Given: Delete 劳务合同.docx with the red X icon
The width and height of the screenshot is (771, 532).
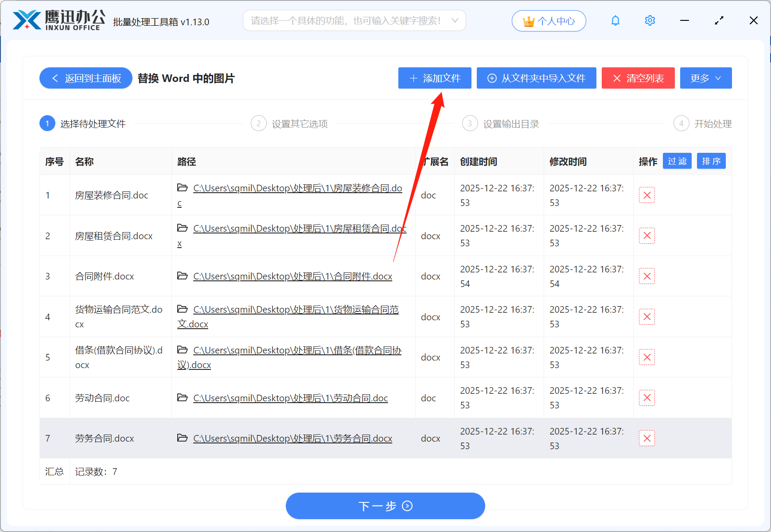Looking at the screenshot, I should (x=646, y=438).
